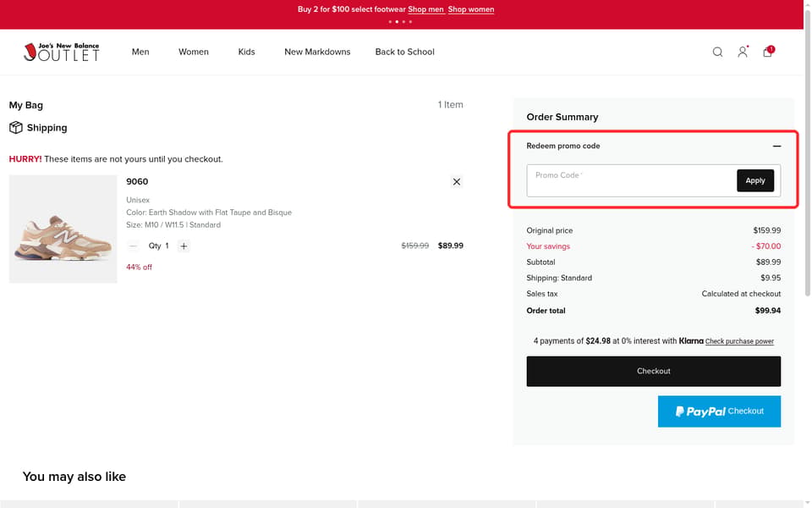The height and width of the screenshot is (508, 812).
Task: Decrease quantity with the minus button
Action: click(x=133, y=246)
